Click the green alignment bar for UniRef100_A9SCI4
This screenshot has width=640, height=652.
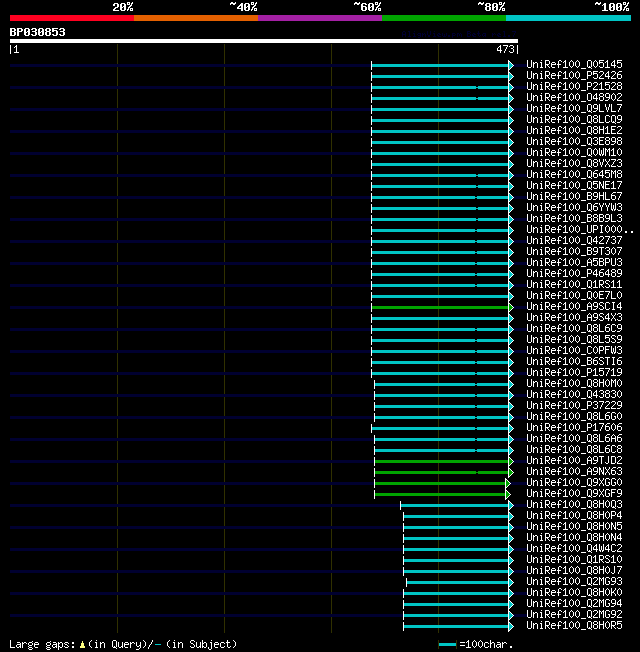[x=442, y=308]
